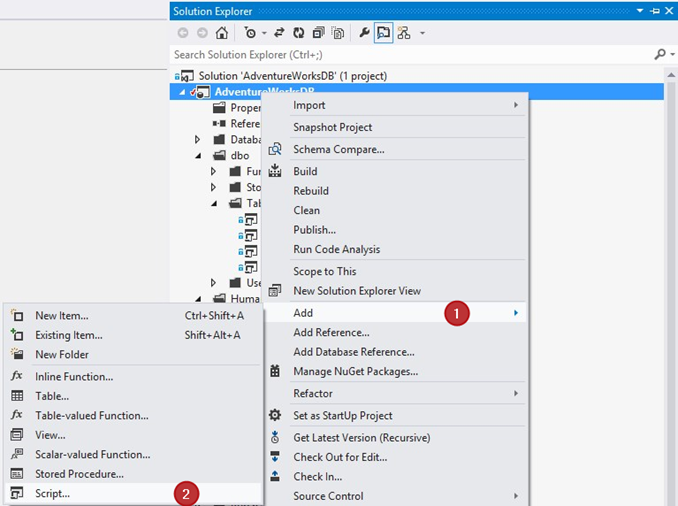Click the search magnifier icon
This screenshot has height=506, width=678.
(660, 54)
